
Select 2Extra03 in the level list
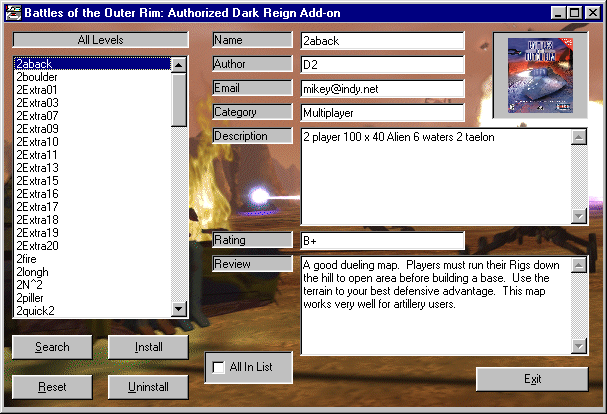pyautogui.click(x=93, y=103)
